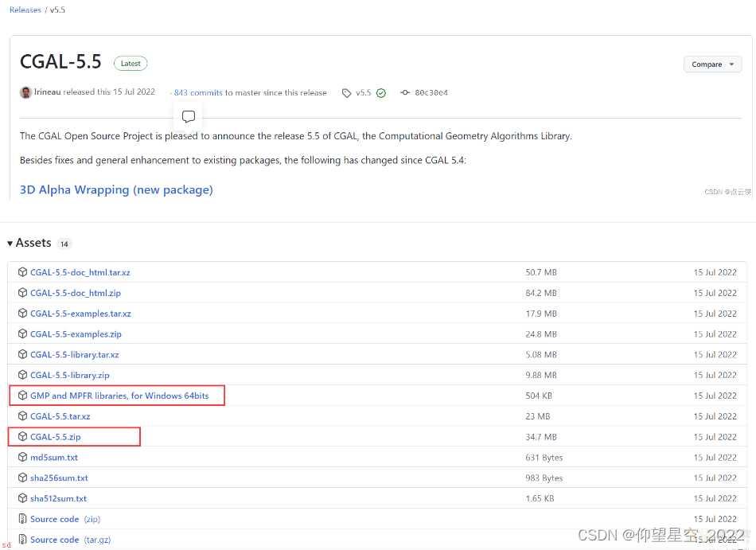Click lrineau's avatar picture
The image size is (756, 550).
[25, 92]
